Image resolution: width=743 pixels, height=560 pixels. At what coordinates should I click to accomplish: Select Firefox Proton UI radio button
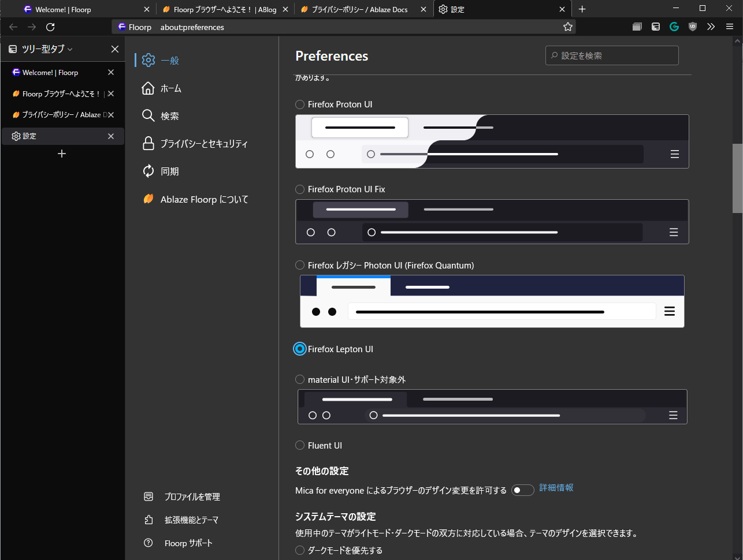300,104
